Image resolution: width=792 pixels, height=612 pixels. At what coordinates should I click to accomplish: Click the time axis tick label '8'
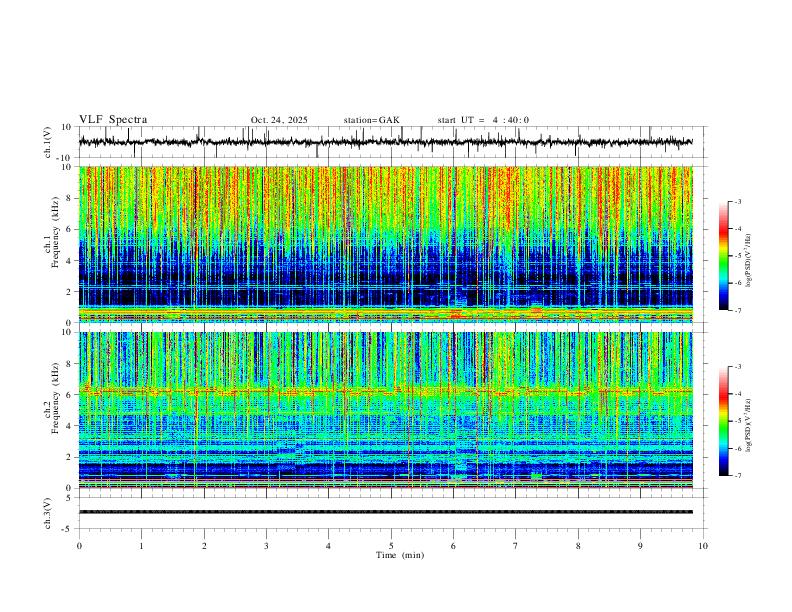578,546
